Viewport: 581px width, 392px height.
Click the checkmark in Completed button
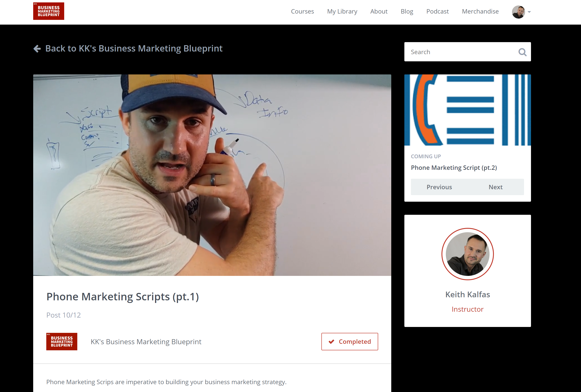click(x=331, y=342)
